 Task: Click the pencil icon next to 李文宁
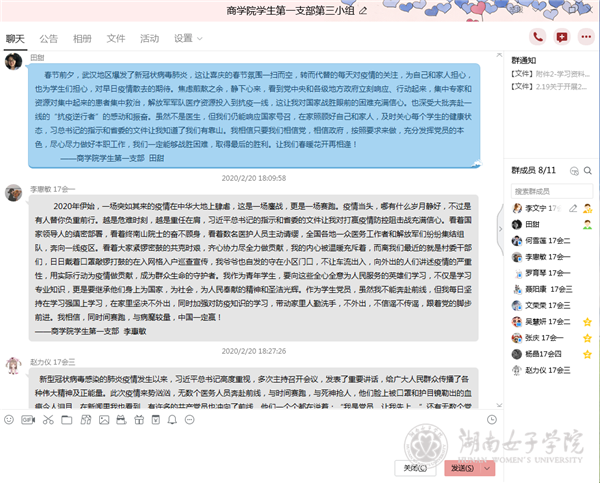click(x=573, y=208)
